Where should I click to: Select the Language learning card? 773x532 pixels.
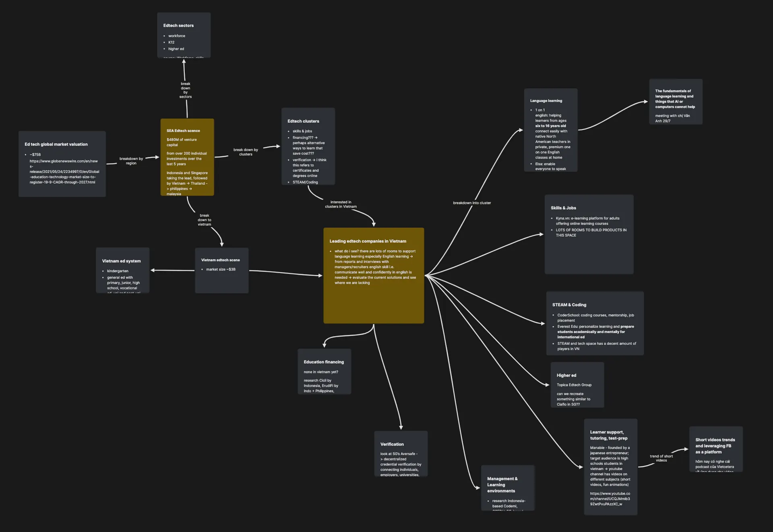(x=550, y=130)
